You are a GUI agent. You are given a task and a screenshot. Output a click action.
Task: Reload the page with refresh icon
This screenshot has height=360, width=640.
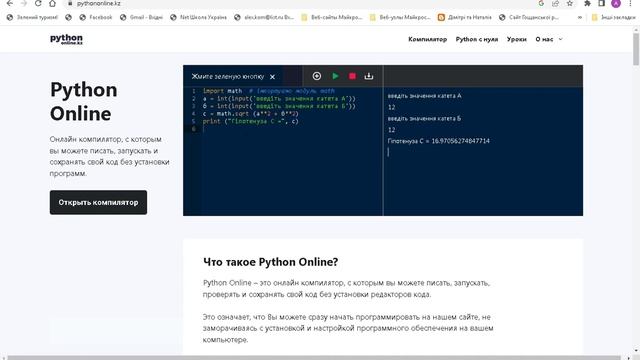pos(38,3)
